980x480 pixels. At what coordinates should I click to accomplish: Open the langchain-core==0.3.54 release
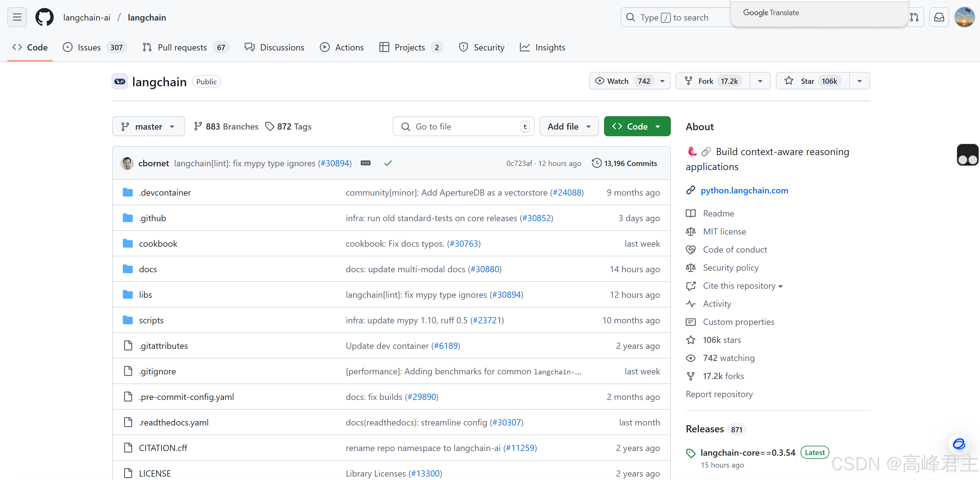[x=747, y=453]
